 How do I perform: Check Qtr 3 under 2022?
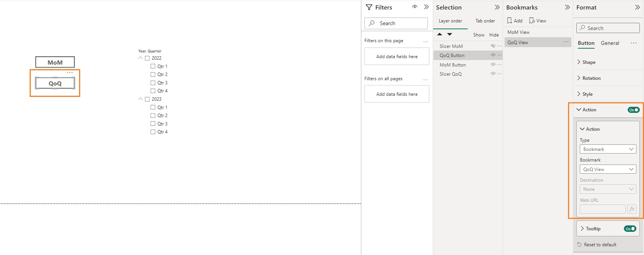point(153,83)
